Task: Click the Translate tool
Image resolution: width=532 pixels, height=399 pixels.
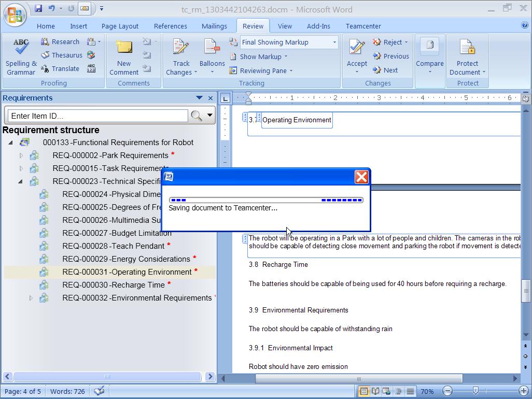Action: click(60, 68)
